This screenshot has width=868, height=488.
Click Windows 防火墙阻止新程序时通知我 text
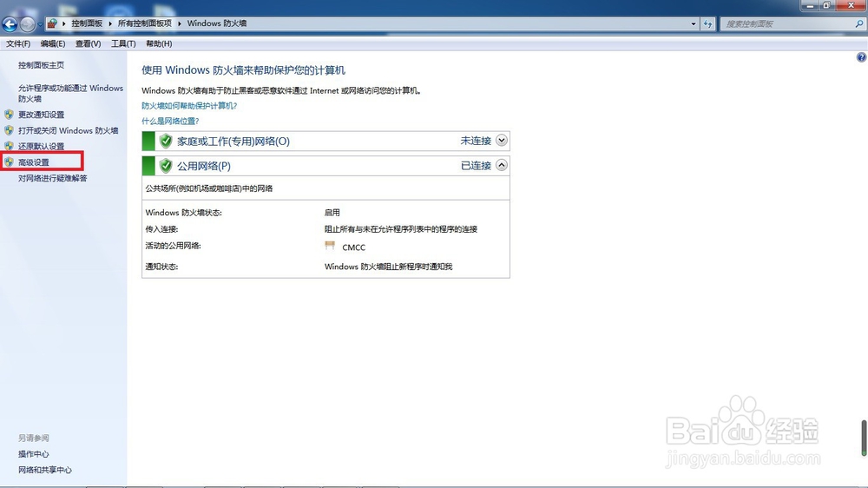389,267
